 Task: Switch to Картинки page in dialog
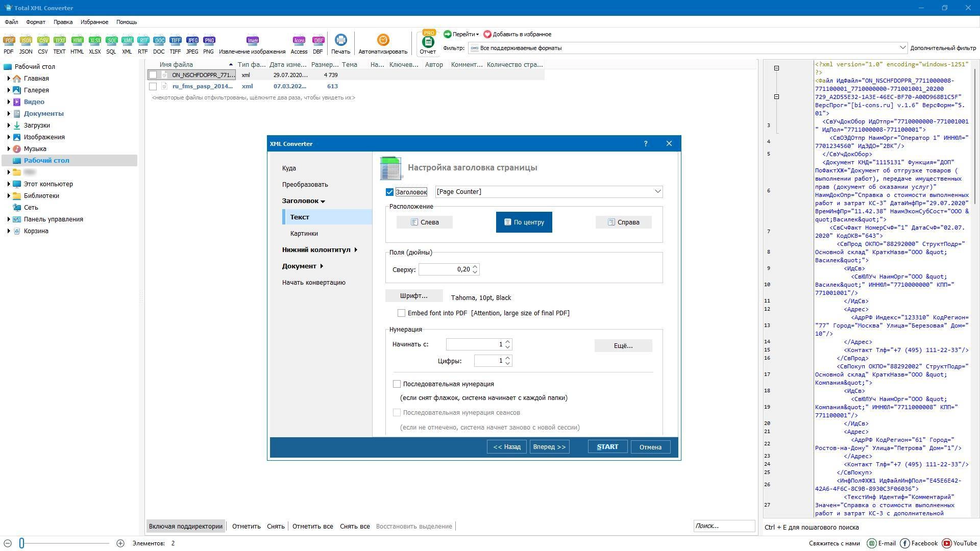pyautogui.click(x=304, y=234)
